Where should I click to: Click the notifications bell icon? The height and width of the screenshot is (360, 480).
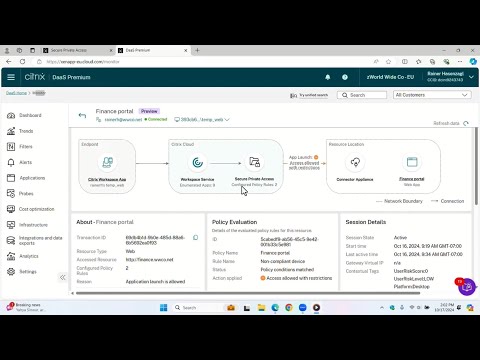coord(328,77)
